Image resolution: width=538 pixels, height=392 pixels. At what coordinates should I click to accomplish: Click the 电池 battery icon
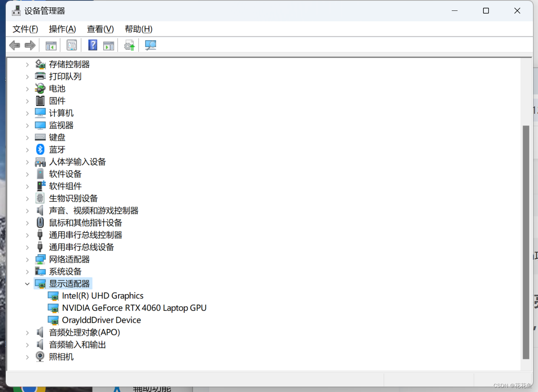40,89
